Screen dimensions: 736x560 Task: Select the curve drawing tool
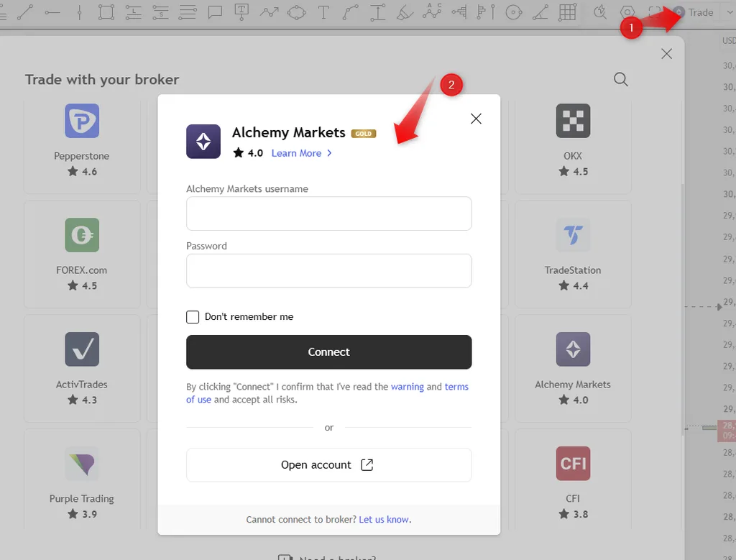click(x=350, y=12)
